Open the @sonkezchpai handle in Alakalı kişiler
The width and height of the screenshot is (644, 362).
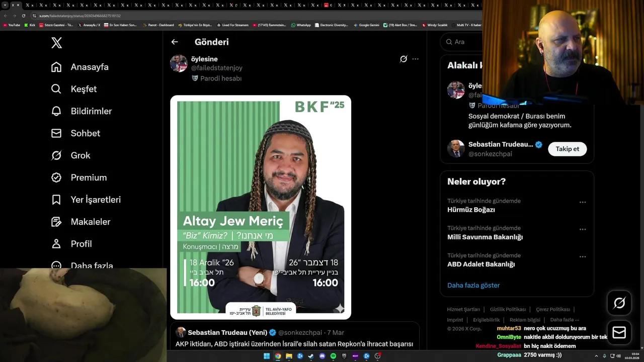(x=490, y=154)
